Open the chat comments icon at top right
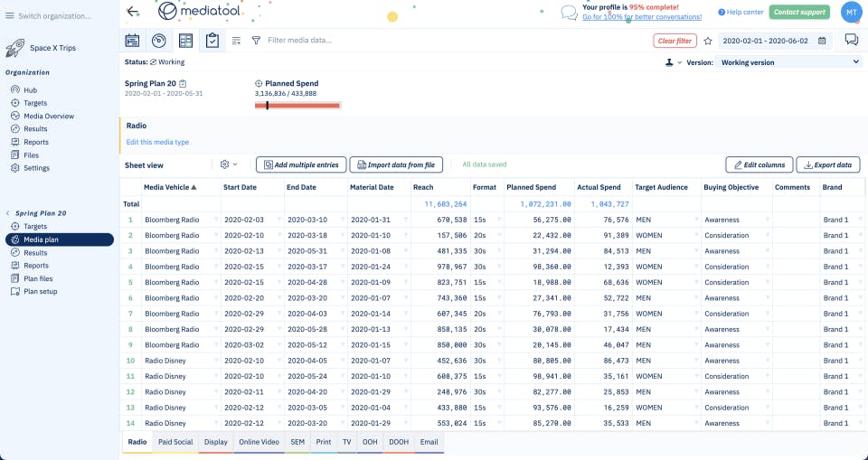The height and width of the screenshot is (460, 868). pyautogui.click(x=851, y=40)
